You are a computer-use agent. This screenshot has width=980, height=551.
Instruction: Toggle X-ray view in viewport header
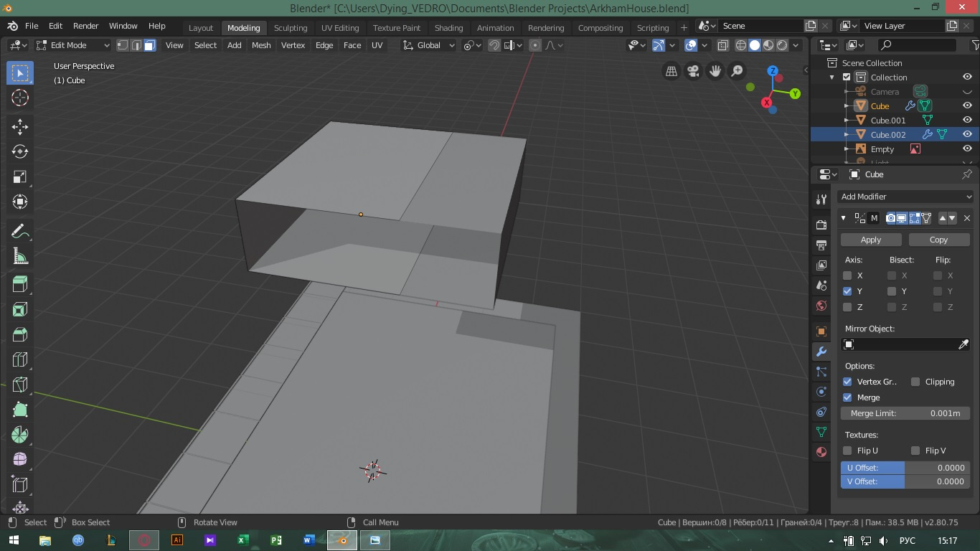click(x=722, y=45)
